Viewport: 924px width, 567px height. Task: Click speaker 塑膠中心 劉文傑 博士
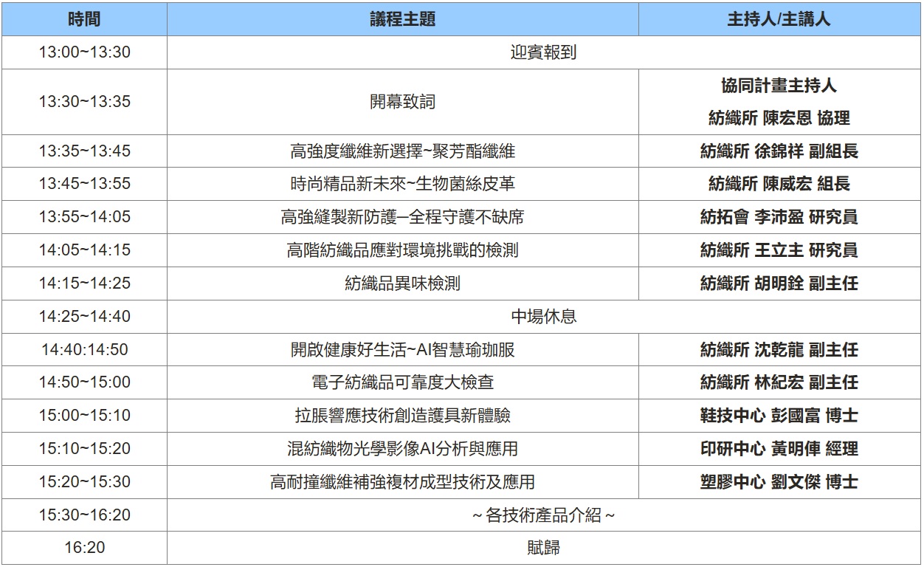tap(779, 482)
